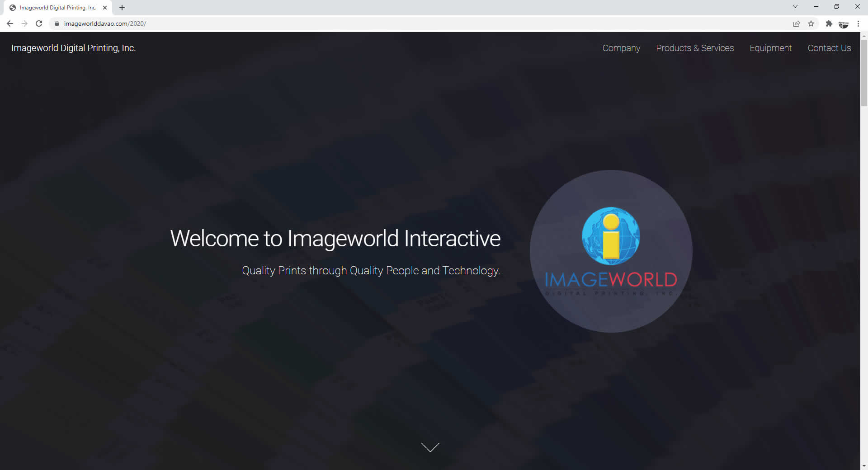The height and width of the screenshot is (470, 868).
Task: Go back to the previous page
Action: tap(10, 23)
